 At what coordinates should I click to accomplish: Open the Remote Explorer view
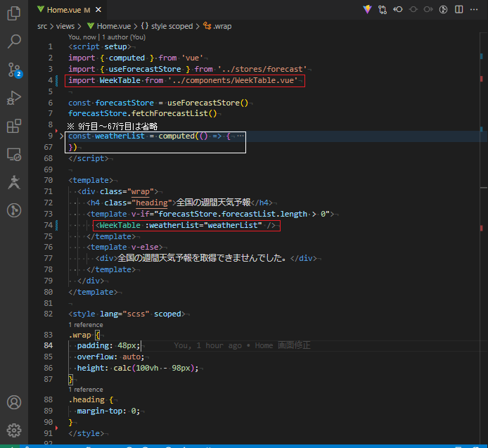(14, 154)
